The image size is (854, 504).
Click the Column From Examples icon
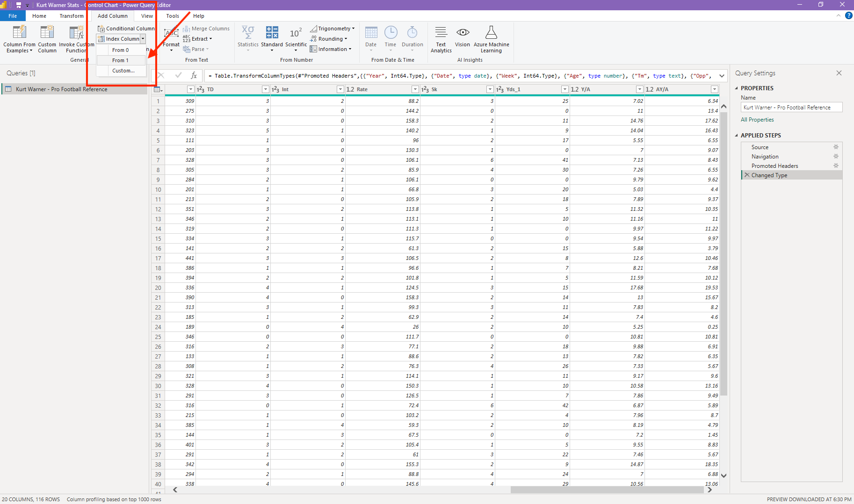click(x=20, y=32)
